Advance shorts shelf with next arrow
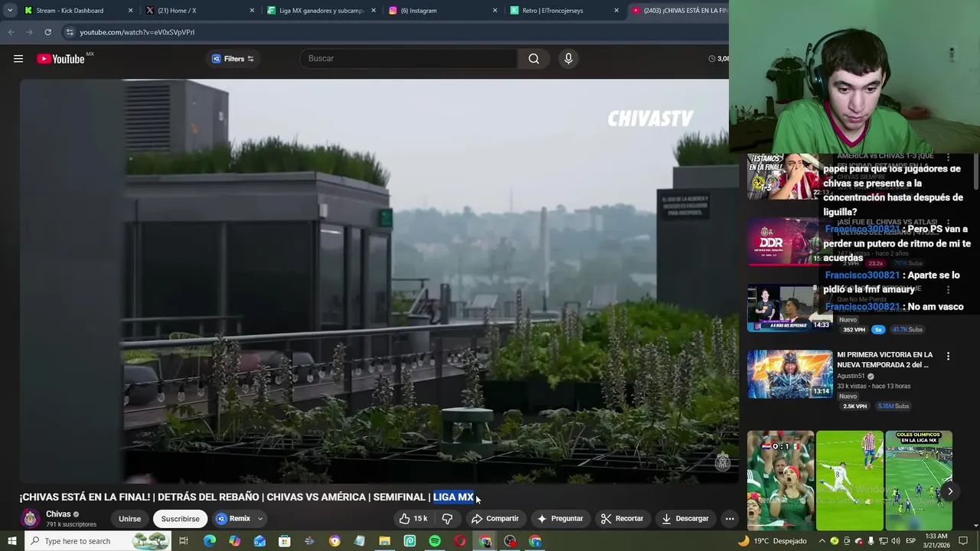 (x=950, y=491)
